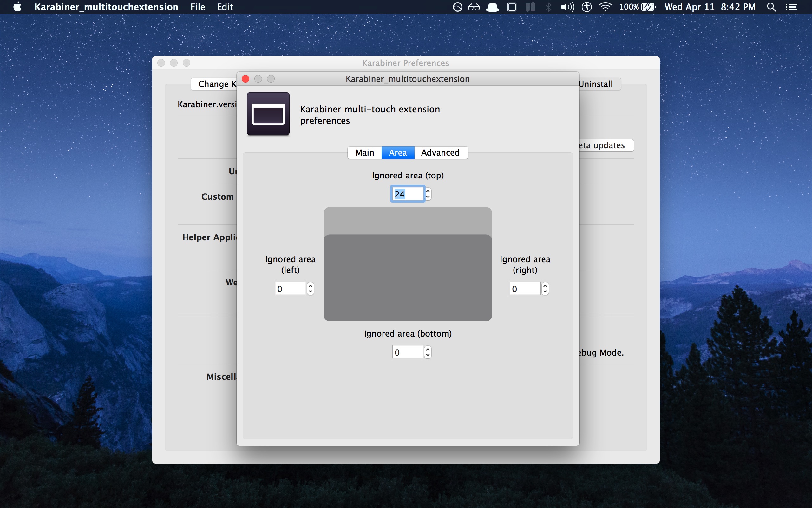The image size is (812, 508).
Task: Click the Ignored area (left) value field
Action: pyautogui.click(x=290, y=289)
